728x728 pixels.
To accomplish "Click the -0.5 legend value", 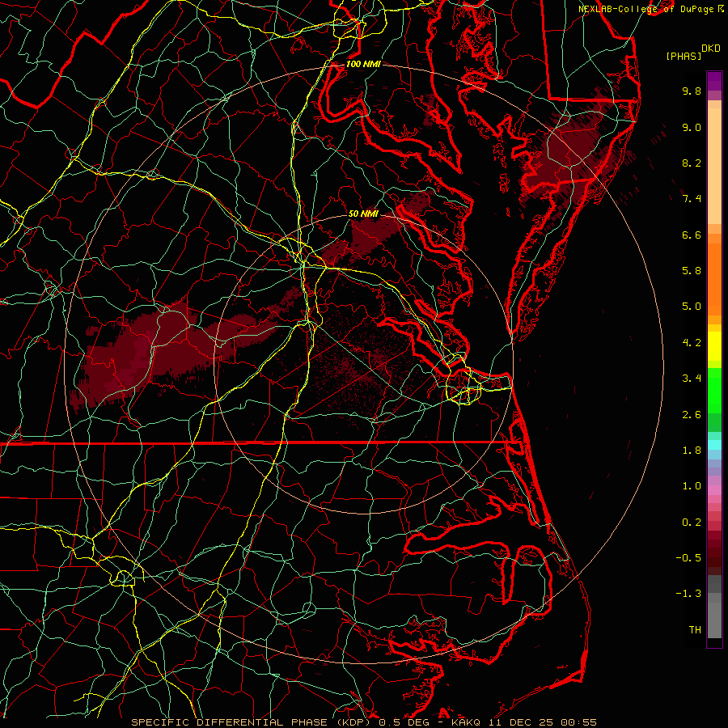I will pyautogui.click(x=688, y=558).
